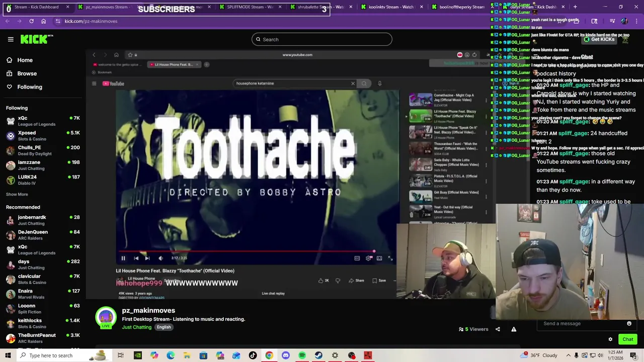The width and height of the screenshot is (644, 362).
Task: Open DeJenQueen recommended channel
Action: [43, 235]
